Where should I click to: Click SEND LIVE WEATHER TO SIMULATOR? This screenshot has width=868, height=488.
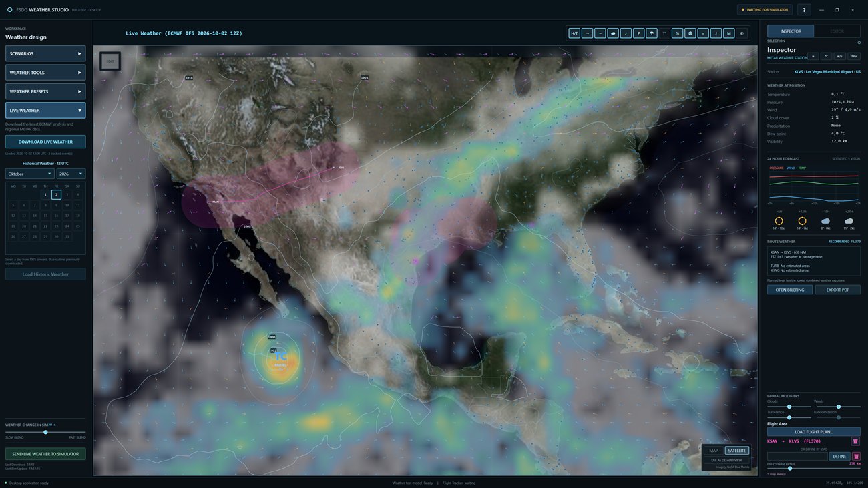pyautogui.click(x=45, y=454)
